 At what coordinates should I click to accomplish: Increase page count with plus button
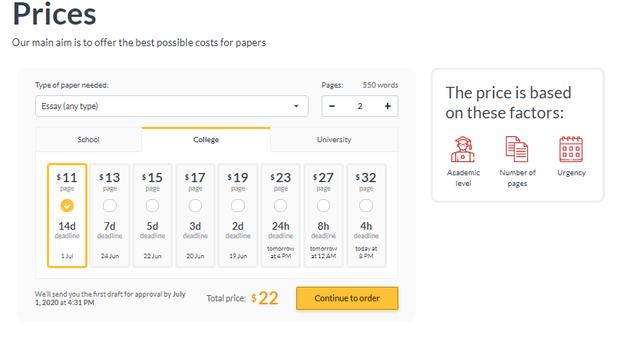click(x=388, y=106)
